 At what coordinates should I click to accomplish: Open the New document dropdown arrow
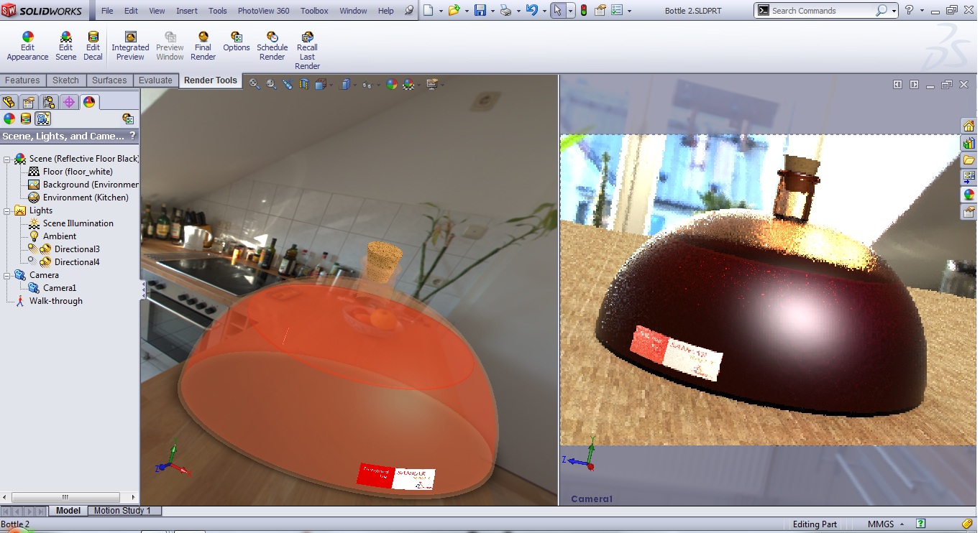440,11
